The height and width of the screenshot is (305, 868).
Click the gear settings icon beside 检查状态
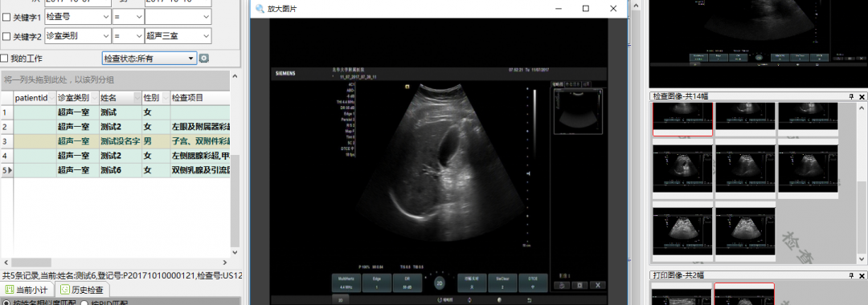click(x=203, y=59)
